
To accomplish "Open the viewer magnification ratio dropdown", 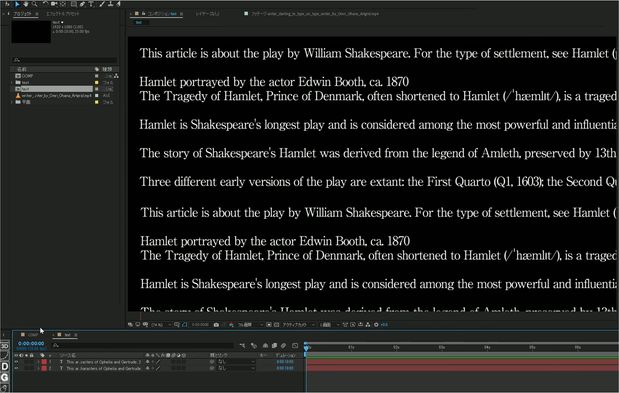I will tap(160, 325).
